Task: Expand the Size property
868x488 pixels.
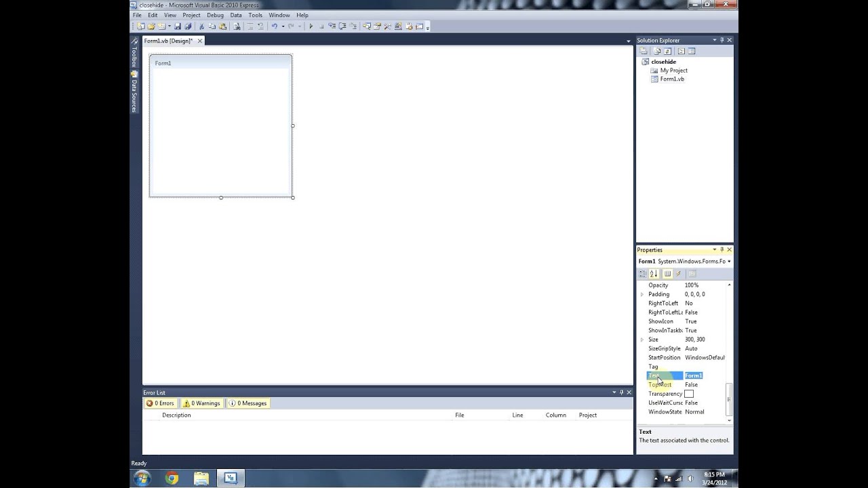Action: tap(642, 339)
